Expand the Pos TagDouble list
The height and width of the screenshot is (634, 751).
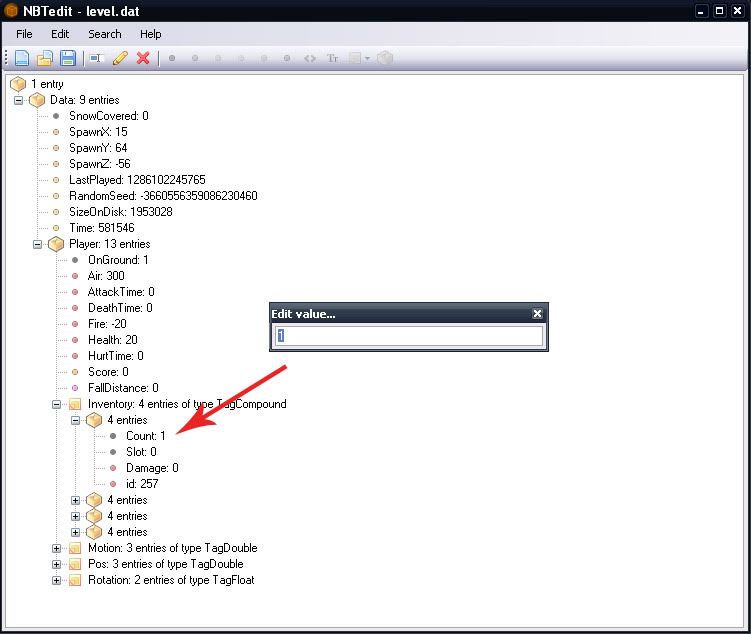(x=57, y=565)
